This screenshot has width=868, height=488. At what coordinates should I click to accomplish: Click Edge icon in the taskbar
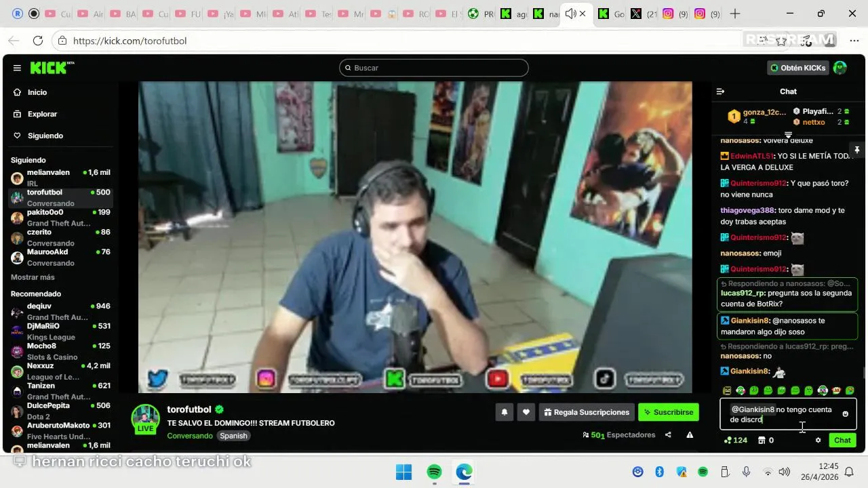464,472
